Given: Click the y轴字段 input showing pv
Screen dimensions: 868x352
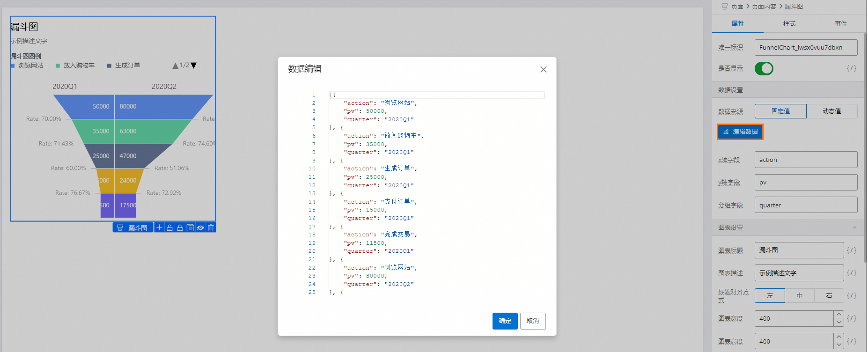Looking at the screenshot, I should point(806,183).
